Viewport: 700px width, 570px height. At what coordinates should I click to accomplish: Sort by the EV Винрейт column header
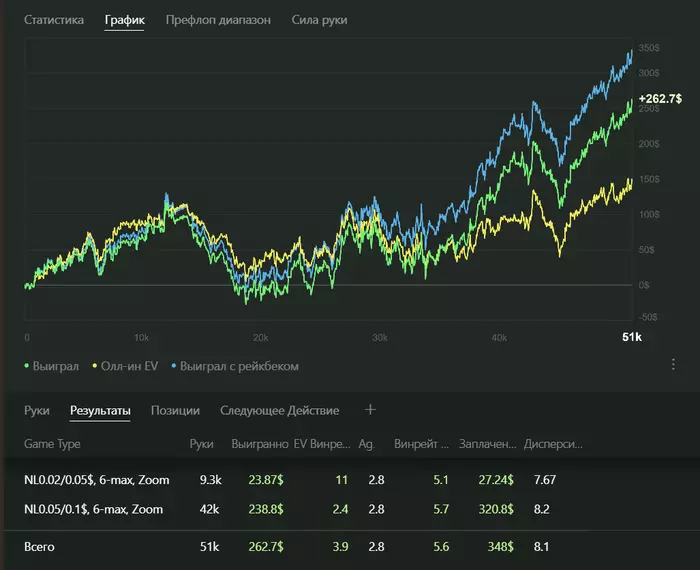click(322, 443)
